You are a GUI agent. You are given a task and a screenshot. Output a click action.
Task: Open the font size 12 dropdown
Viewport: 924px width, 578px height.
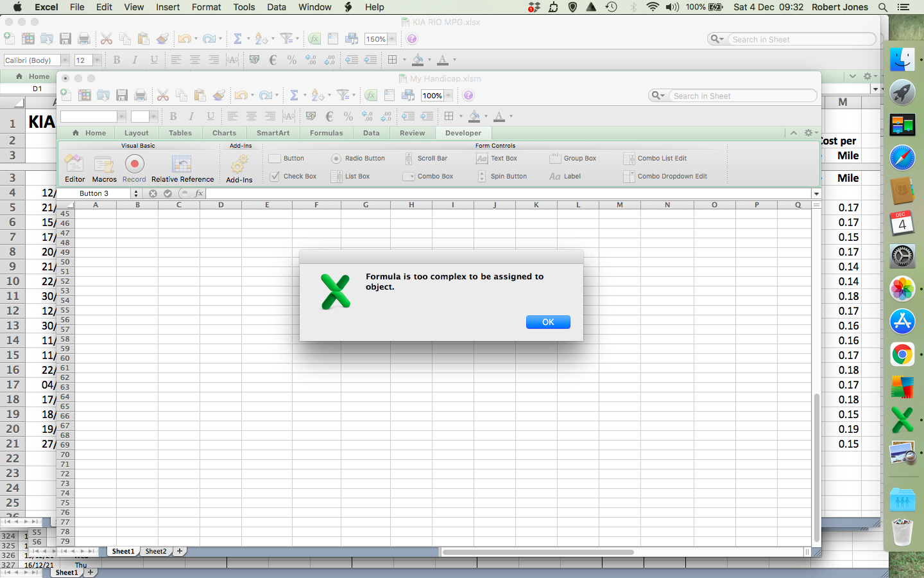pyautogui.click(x=97, y=60)
